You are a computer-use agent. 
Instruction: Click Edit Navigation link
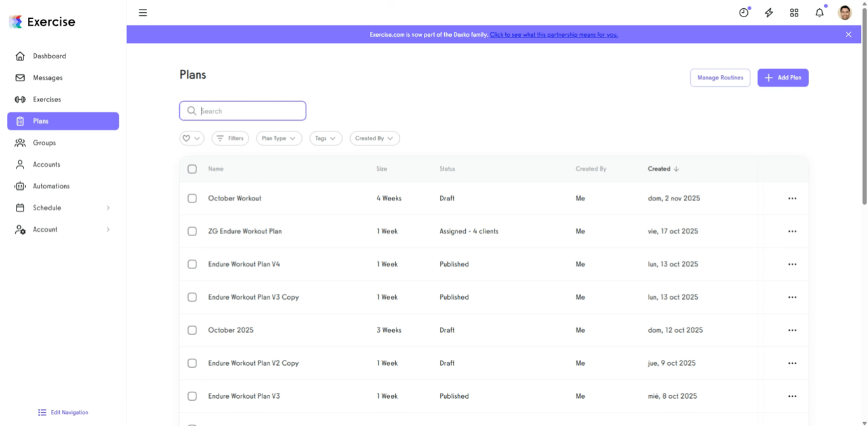[69, 413]
